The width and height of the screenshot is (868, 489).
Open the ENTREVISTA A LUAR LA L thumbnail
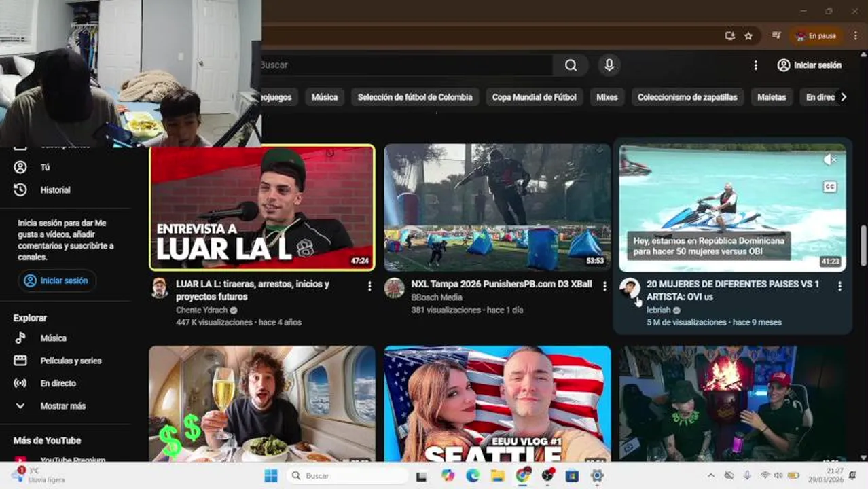[x=262, y=207]
